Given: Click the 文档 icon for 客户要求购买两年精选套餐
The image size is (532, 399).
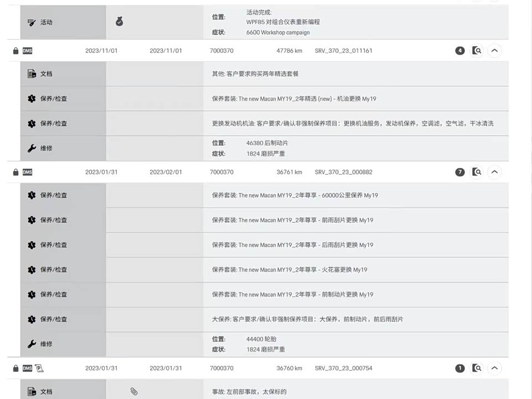Looking at the screenshot, I should coord(32,74).
